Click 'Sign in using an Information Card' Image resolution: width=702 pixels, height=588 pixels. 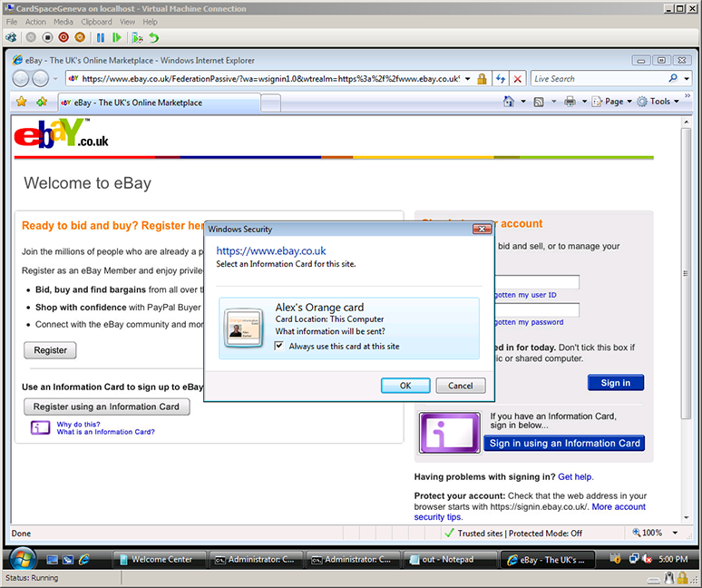pos(564,444)
